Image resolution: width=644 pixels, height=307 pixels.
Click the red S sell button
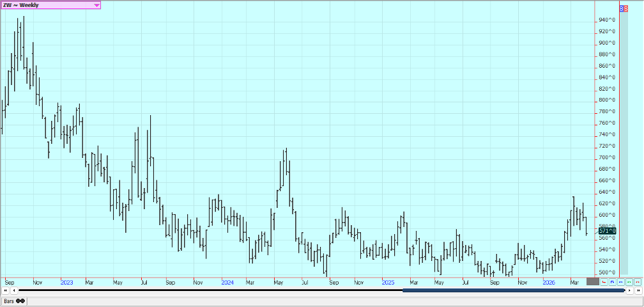point(627,8)
